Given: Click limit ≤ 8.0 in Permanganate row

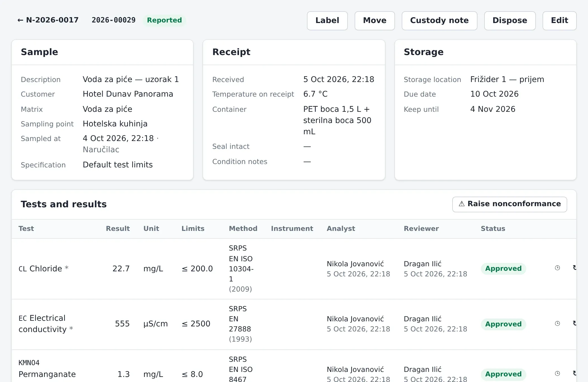Looking at the screenshot, I should (x=192, y=374).
